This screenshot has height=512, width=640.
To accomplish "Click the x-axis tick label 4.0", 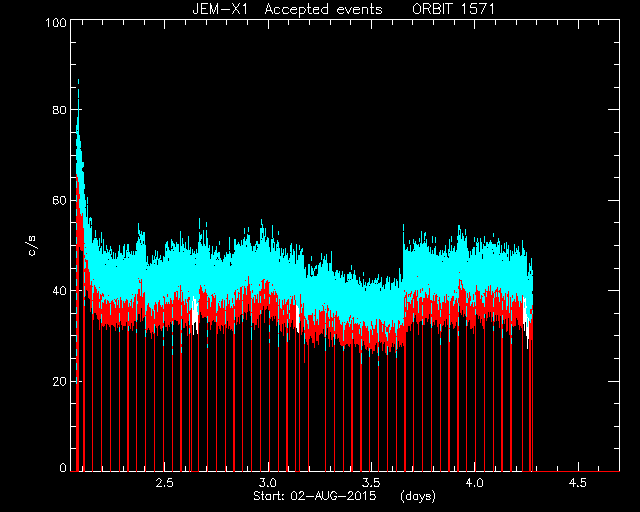I will tap(474, 483).
